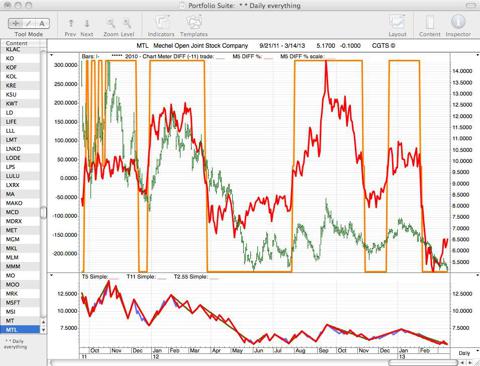The width and height of the screenshot is (480, 366).
Task: Select the crosshair tool in Tool Mode
Action: (15, 23)
